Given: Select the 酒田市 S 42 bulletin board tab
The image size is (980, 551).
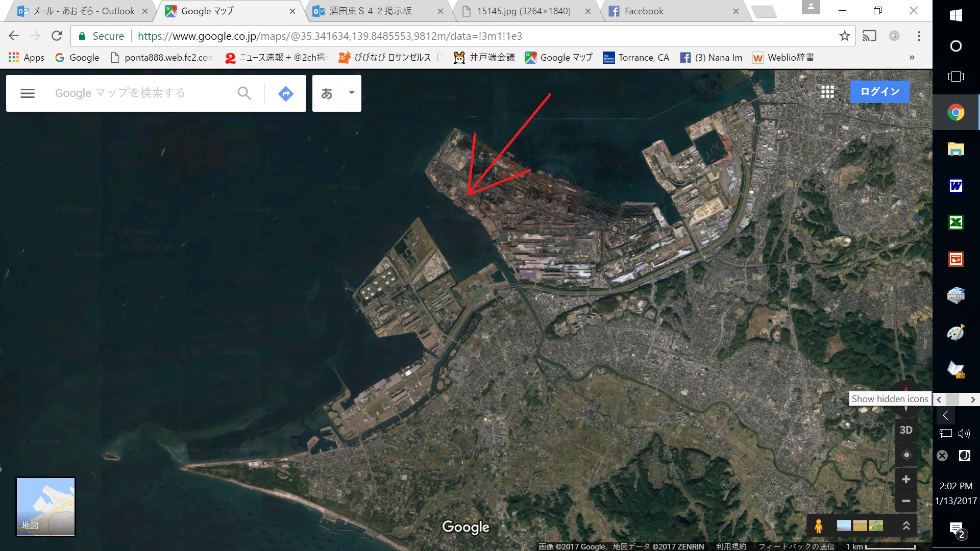Looking at the screenshot, I should tap(373, 11).
